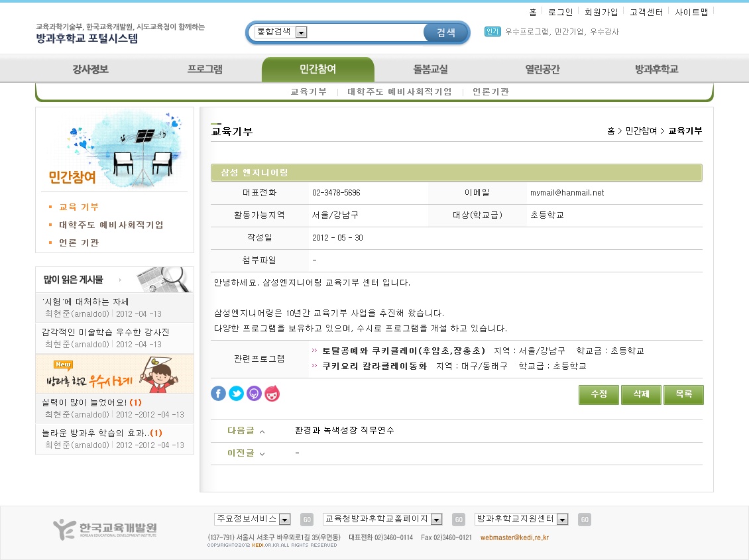The height and width of the screenshot is (560, 749).
Task: Click the 이전글 down chevron
Action: (262, 454)
